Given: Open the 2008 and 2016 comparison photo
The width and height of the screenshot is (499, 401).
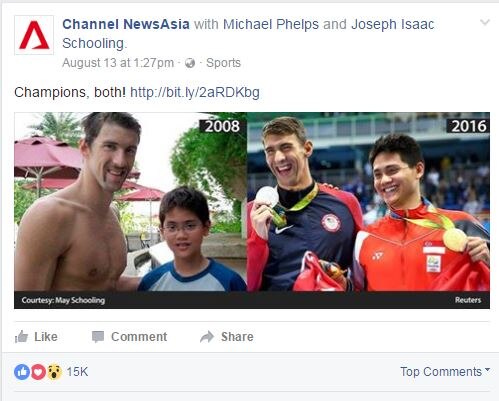Looking at the screenshot, I should 252,210.
